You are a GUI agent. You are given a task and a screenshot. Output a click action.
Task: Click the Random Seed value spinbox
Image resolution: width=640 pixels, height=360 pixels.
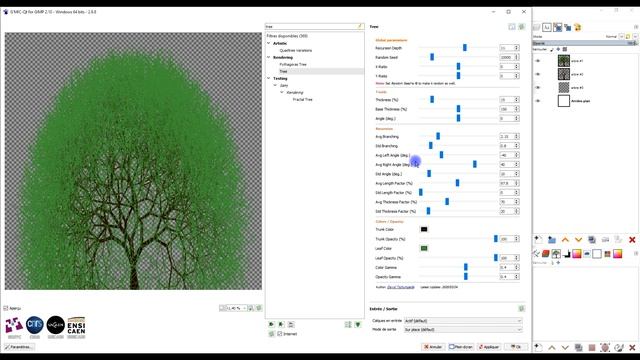(509, 57)
